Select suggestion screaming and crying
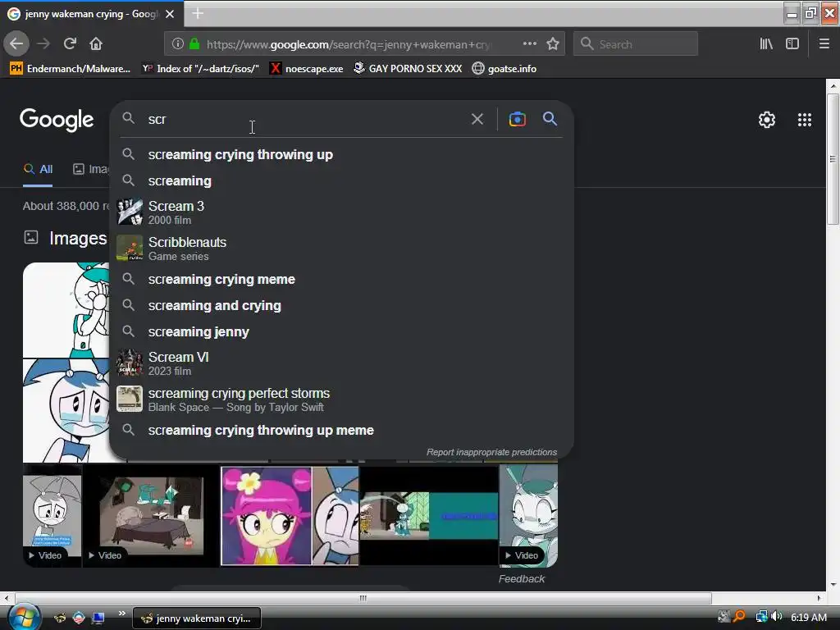Viewport: 840px width, 630px height. [x=341, y=305]
